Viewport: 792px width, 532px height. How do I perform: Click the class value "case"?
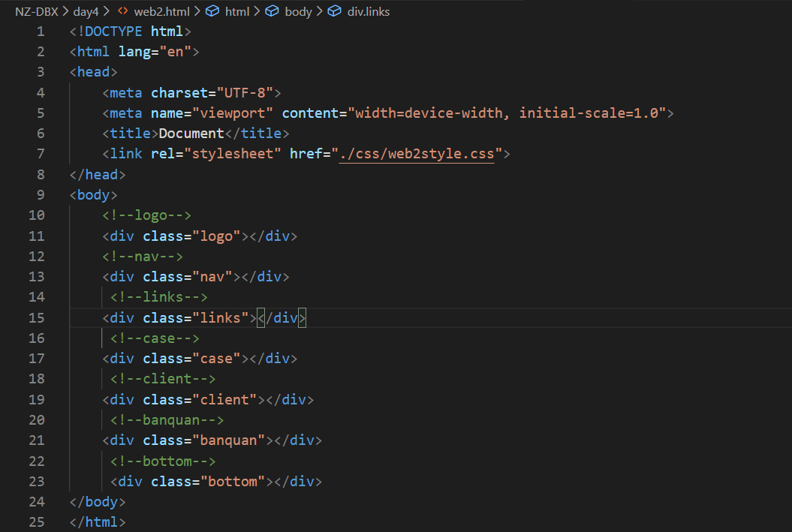pyautogui.click(x=216, y=359)
